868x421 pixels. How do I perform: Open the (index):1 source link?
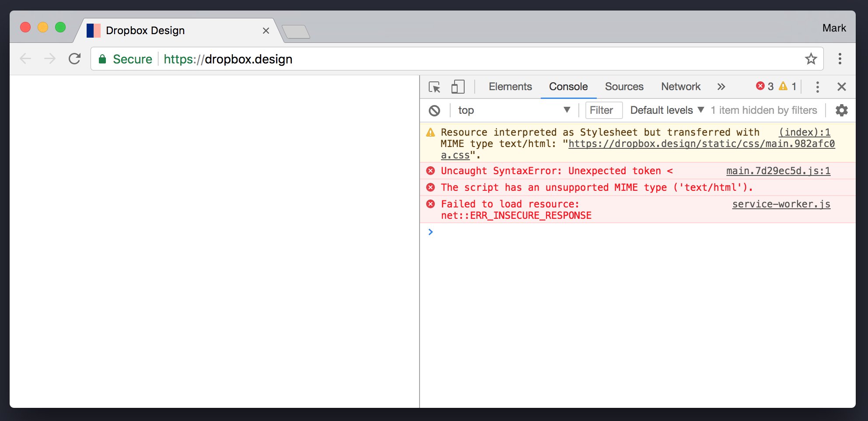(x=805, y=132)
